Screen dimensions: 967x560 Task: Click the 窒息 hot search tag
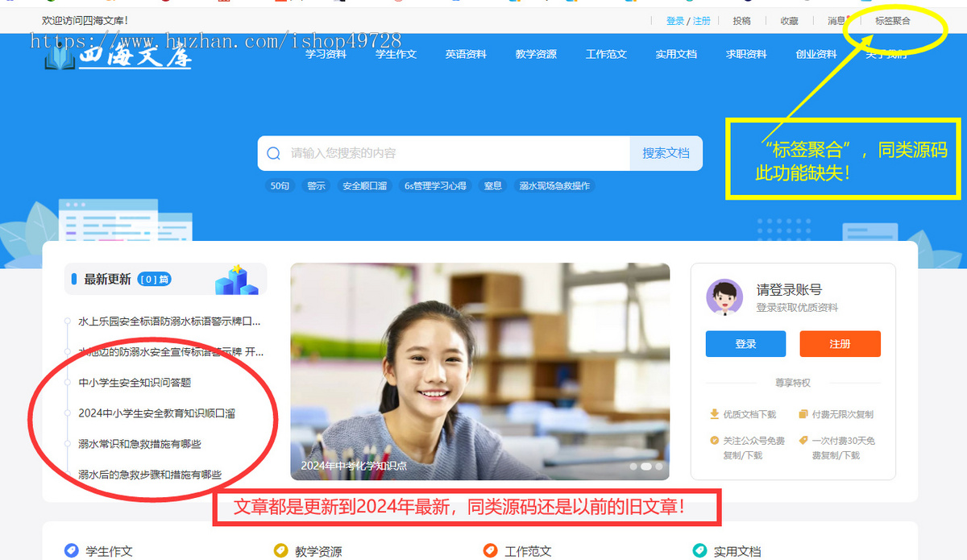tap(493, 185)
